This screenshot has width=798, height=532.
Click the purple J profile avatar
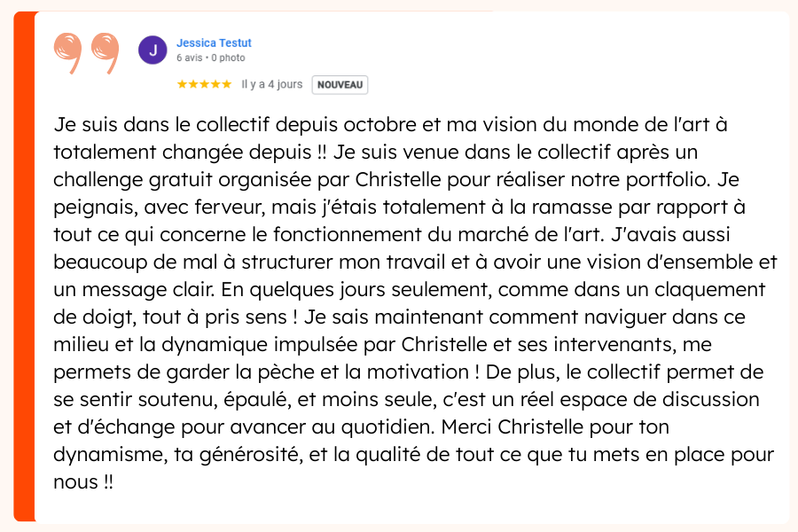click(x=153, y=51)
